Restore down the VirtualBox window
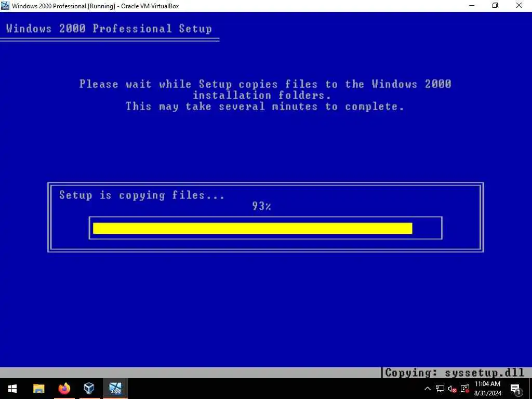This screenshot has height=399, width=532. pos(495,6)
